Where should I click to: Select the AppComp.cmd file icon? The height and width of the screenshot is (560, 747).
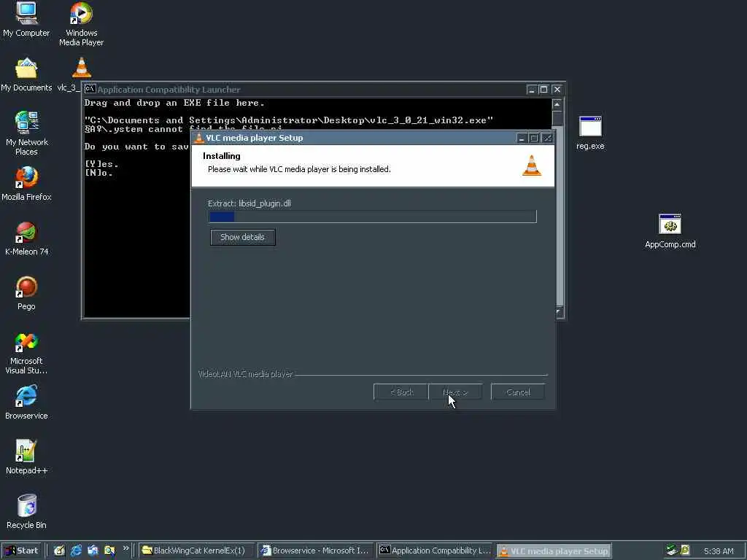point(670,231)
